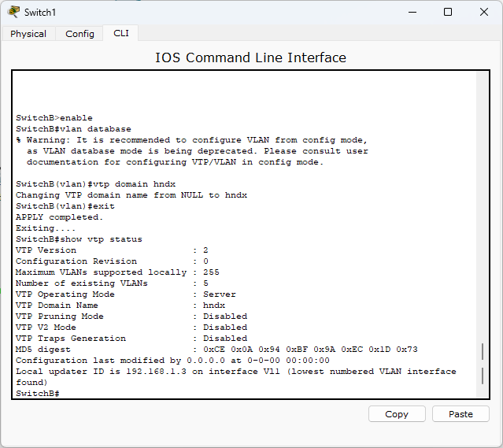
Task: Click 'Maximum VLANs supported locally' row
Action: coord(117,272)
